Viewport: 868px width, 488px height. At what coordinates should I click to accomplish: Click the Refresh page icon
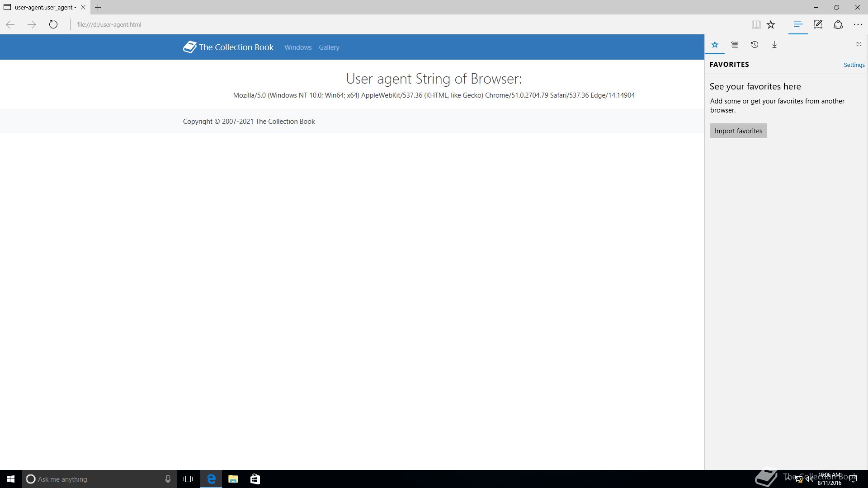[53, 24]
